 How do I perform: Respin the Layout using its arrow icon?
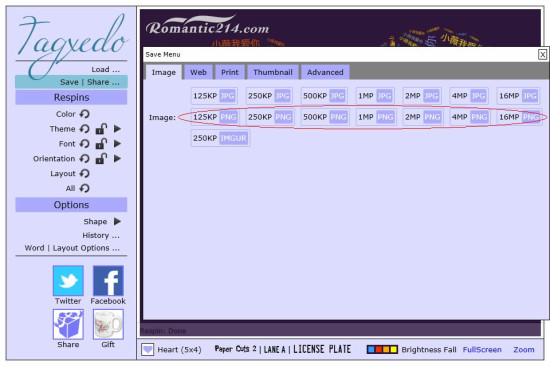click(x=85, y=173)
